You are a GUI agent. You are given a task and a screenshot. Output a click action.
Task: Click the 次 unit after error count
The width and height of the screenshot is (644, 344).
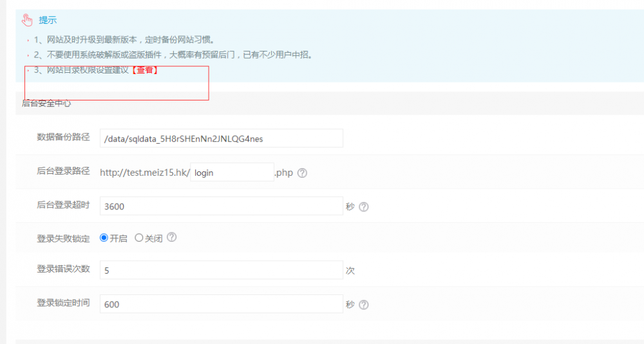pos(350,271)
